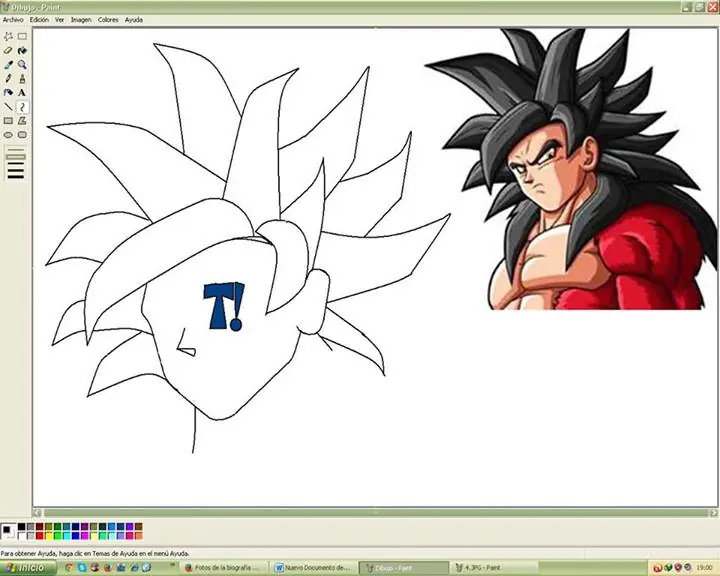Set second line width option

(15, 157)
